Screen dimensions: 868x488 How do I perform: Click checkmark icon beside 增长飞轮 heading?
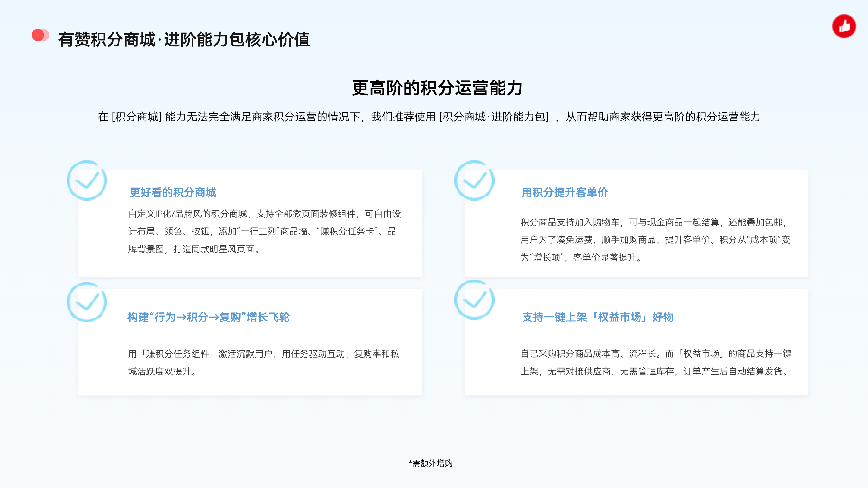tap(87, 302)
